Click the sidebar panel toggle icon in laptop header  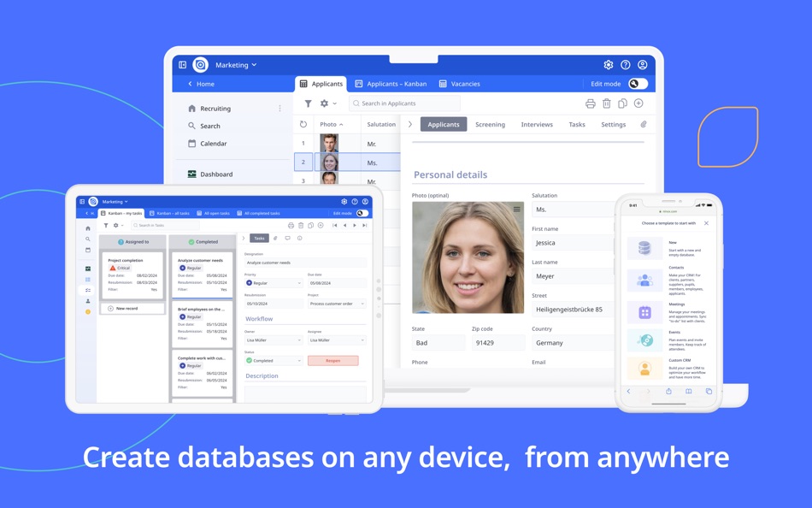click(182, 65)
